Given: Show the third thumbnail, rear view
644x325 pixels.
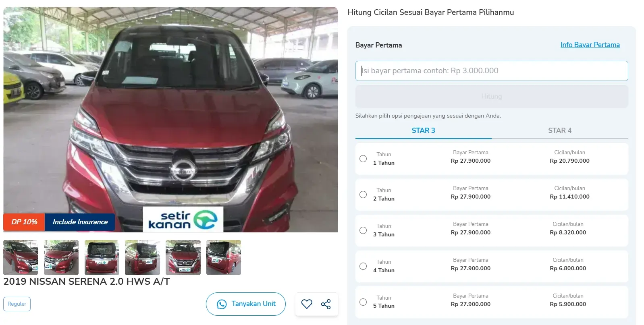Looking at the screenshot, I should tap(102, 257).
